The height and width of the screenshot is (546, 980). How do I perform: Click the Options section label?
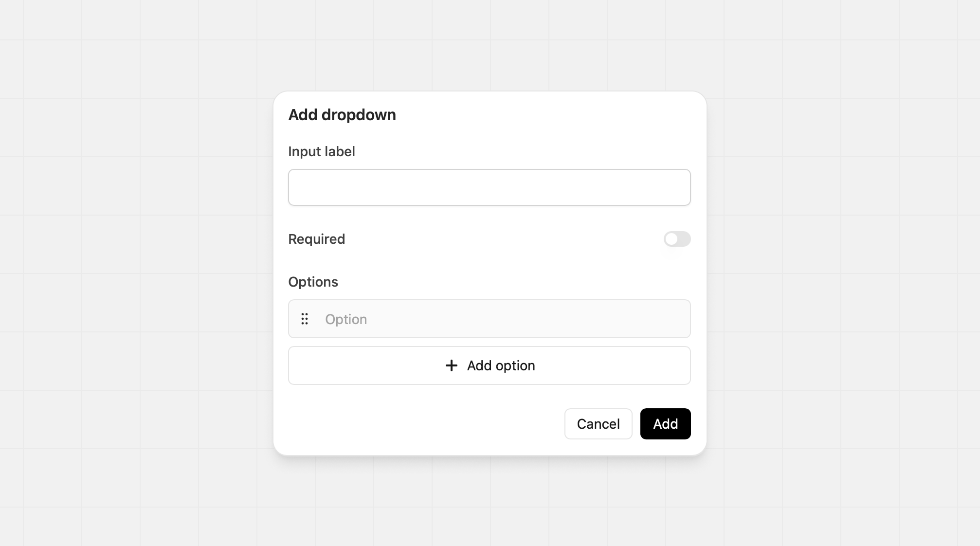pyautogui.click(x=313, y=282)
